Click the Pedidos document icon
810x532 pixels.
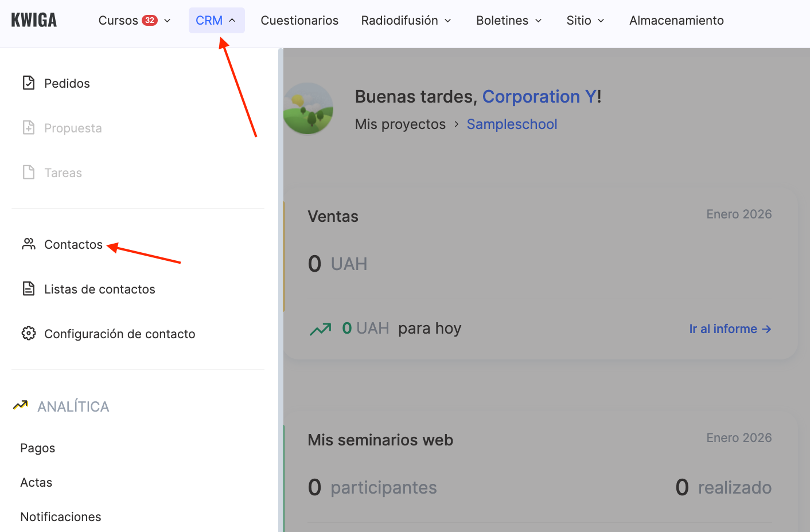tap(29, 83)
